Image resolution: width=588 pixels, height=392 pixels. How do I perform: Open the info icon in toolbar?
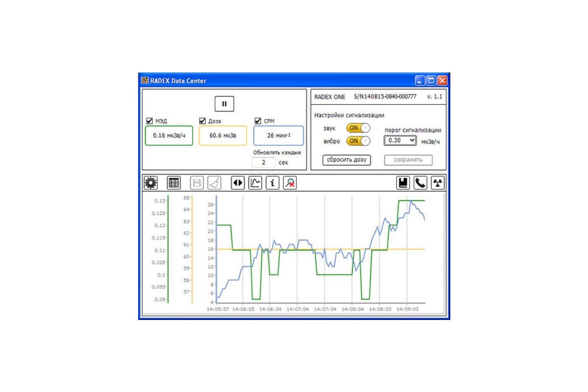tap(272, 183)
